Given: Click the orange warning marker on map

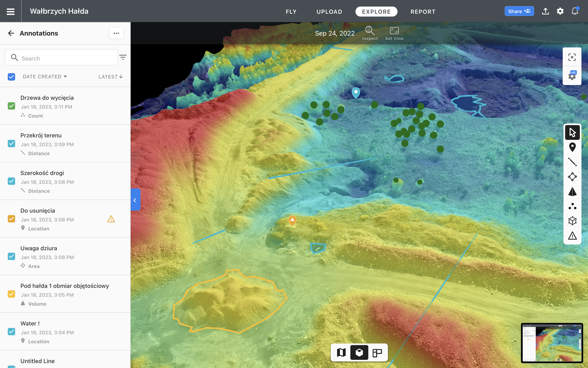Looking at the screenshot, I should [292, 220].
